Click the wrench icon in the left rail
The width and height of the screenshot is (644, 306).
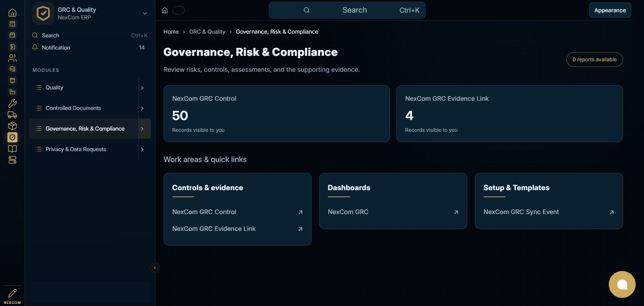point(13,103)
